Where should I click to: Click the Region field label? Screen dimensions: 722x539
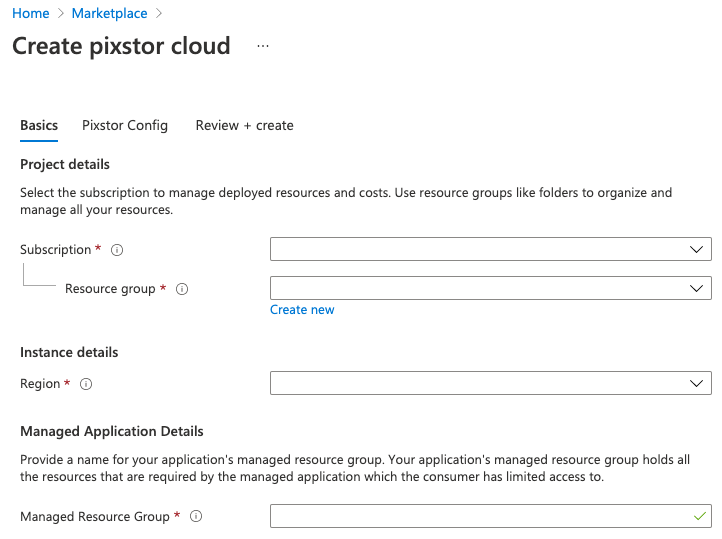[40, 384]
